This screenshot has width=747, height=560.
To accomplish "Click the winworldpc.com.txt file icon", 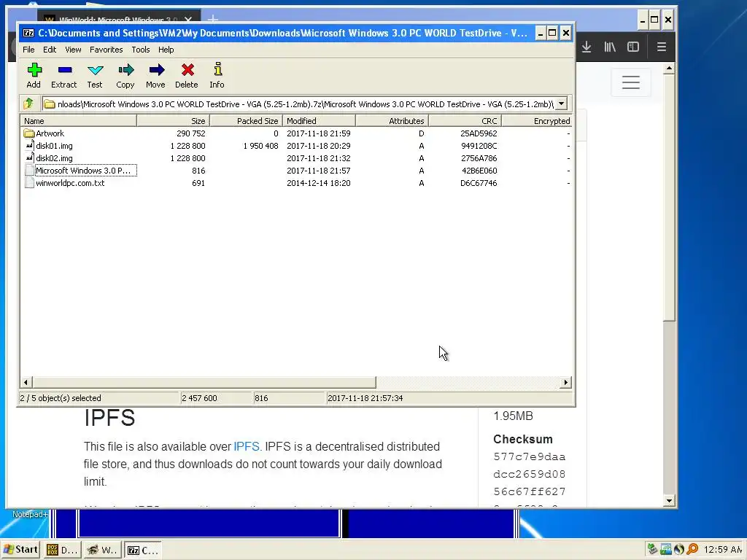I will pos(29,183).
